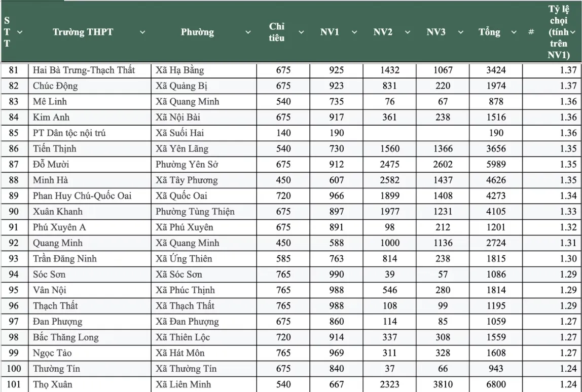Select the Thọ Xuân Tổng value 6800

point(495,384)
